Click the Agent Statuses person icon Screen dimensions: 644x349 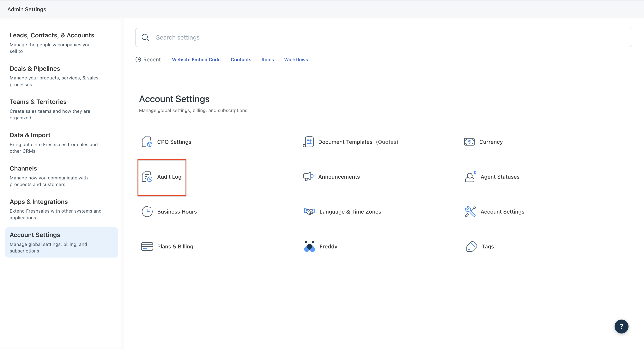[x=470, y=177]
